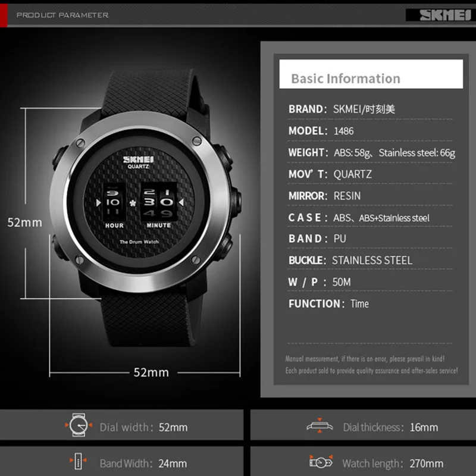Click the QUARTZ text on dial
This screenshot has height=476, width=476.
(x=138, y=167)
